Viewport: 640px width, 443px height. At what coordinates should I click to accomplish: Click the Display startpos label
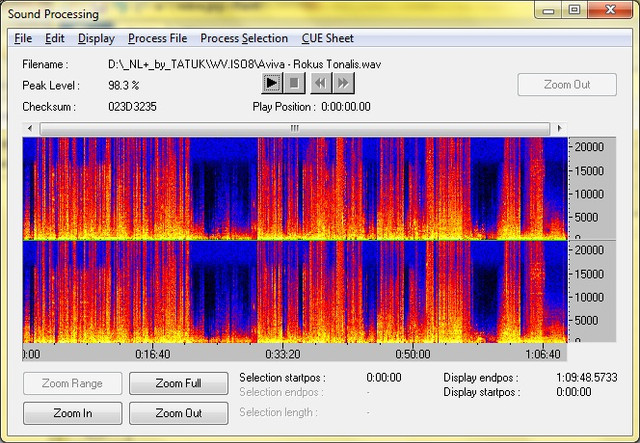[x=482, y=392]
